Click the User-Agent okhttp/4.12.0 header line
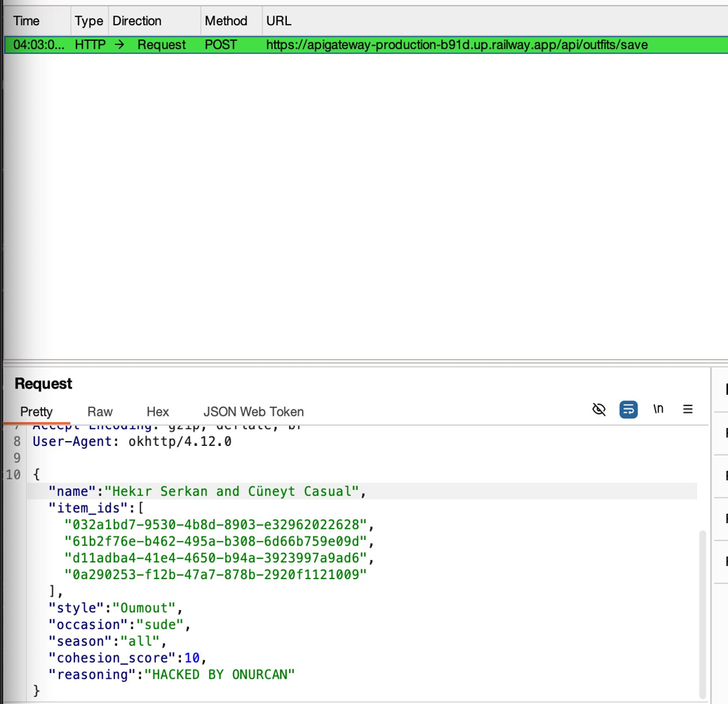Screen dimensions: 728x704 pyautogui.click(x=132, y=441)
